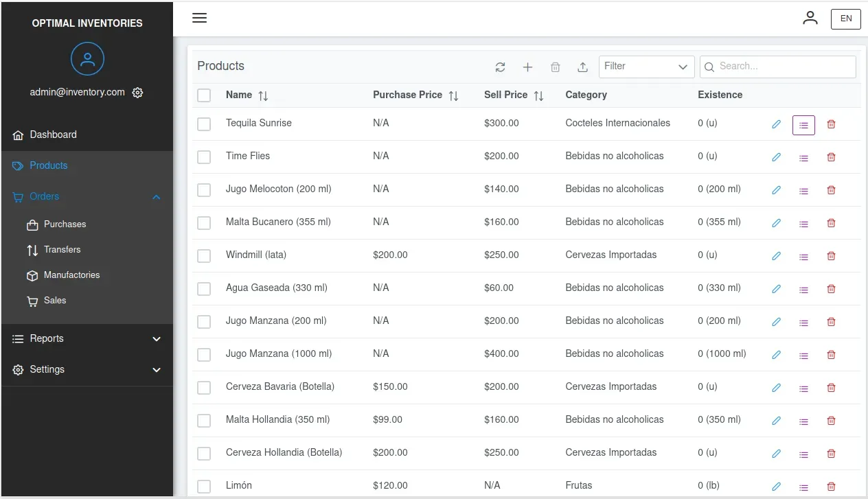Edit the Limón product
This screenshot has height=499, width=868.
tap(776, 487)
